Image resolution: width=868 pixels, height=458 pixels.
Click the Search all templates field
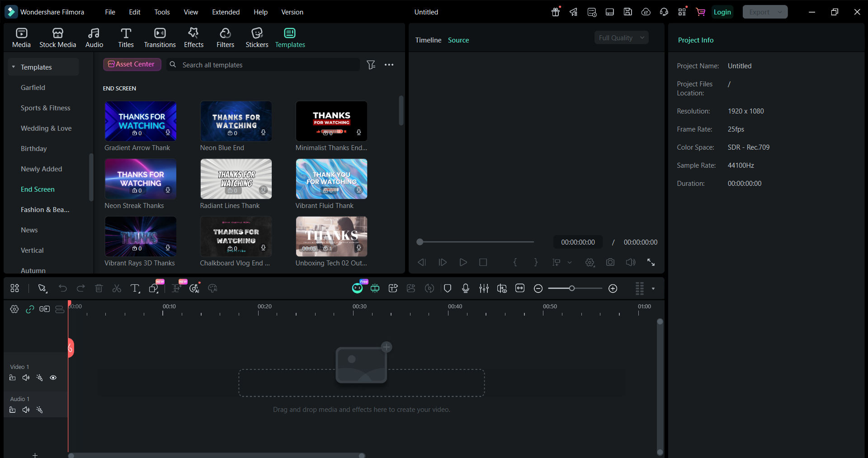(x=263, y=65)
